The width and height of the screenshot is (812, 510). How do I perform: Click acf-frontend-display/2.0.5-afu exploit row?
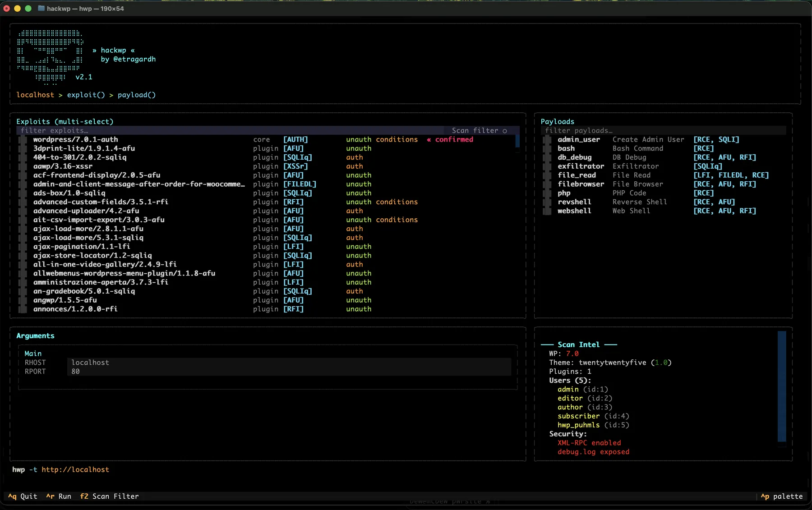(x=266, y=175)
